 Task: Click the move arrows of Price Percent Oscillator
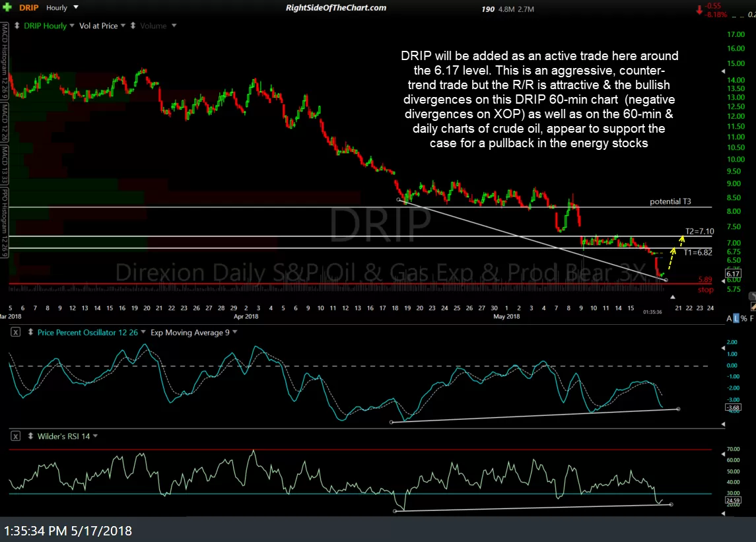coord(30,332)
